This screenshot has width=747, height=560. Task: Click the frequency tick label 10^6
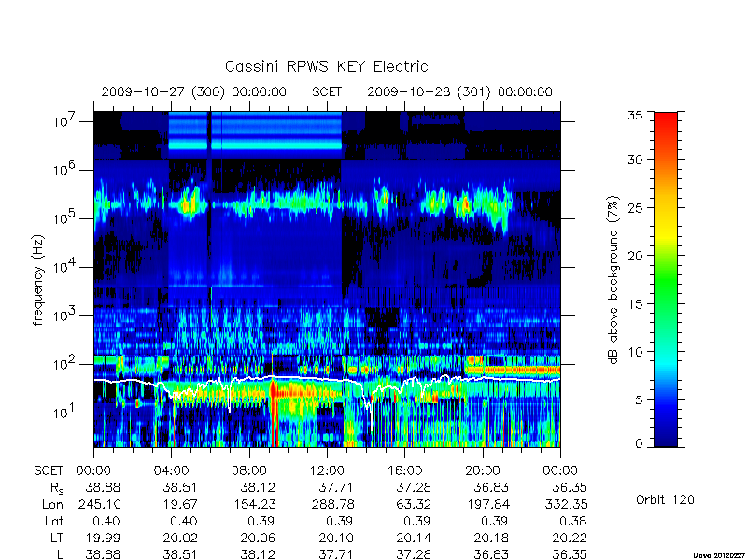65,171
